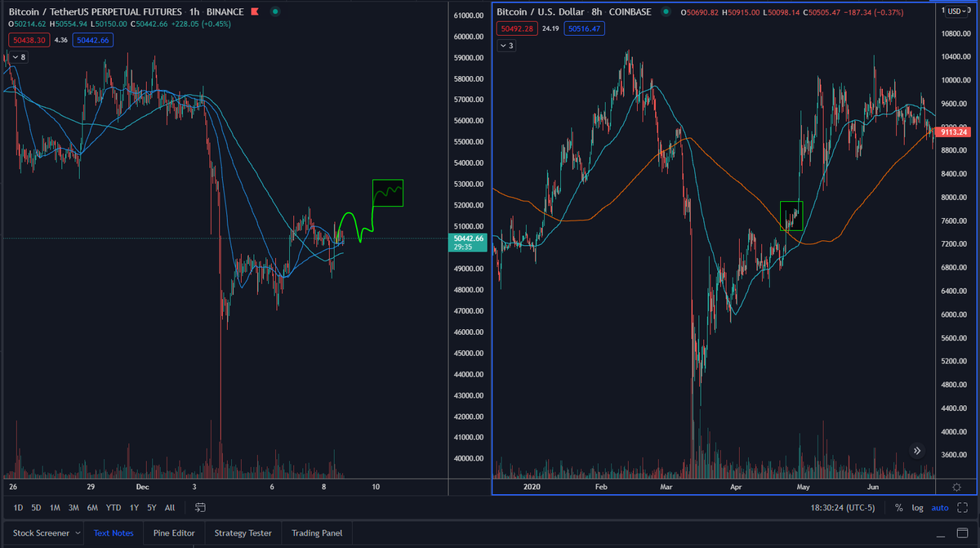Open the Stock Screener dropdown arrow
Screen dimensions: 980x548
coord(78,533)
